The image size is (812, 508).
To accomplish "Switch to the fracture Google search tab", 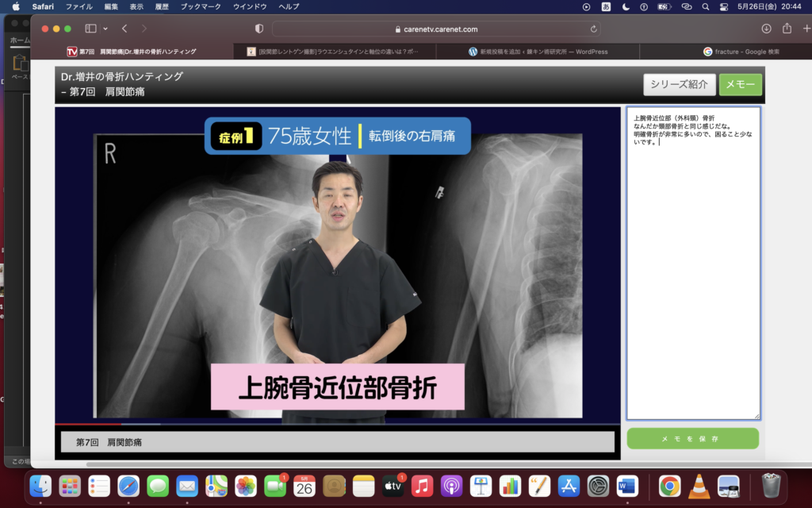I will pos(741,52).
